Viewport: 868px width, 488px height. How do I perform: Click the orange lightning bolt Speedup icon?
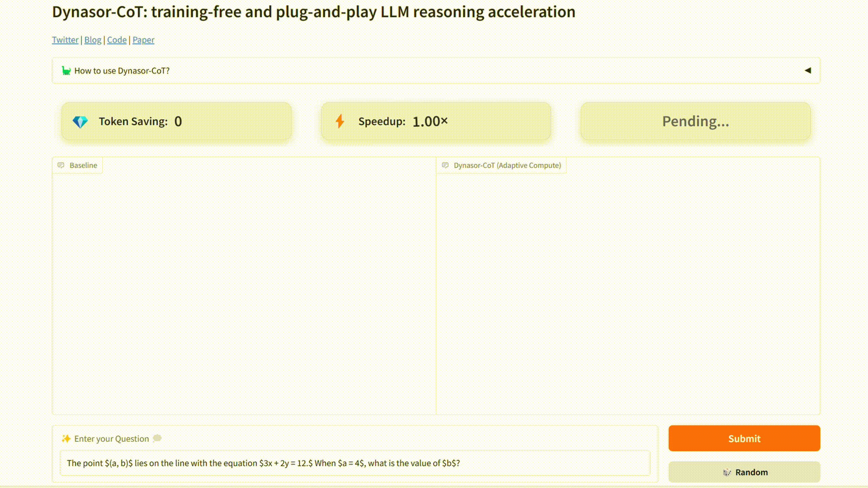click(x=340, y=121)
